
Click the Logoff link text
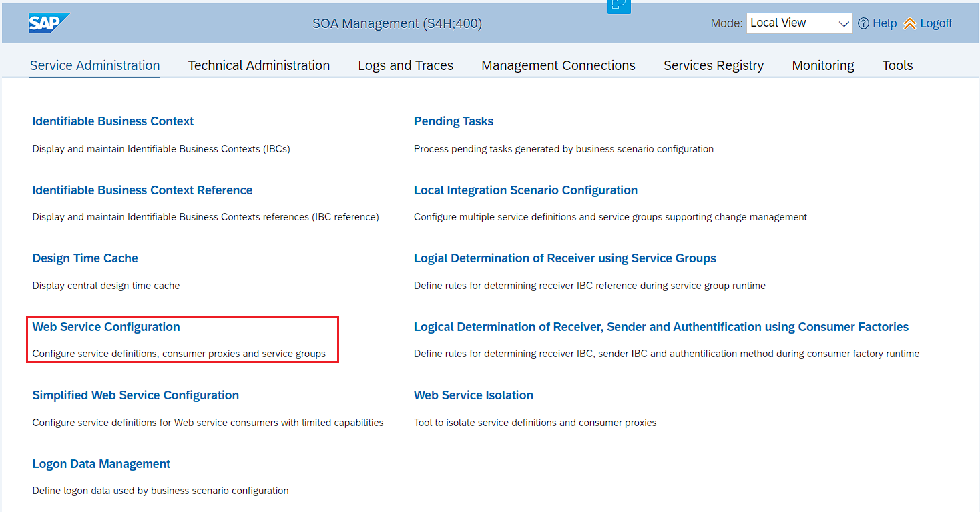936,23
